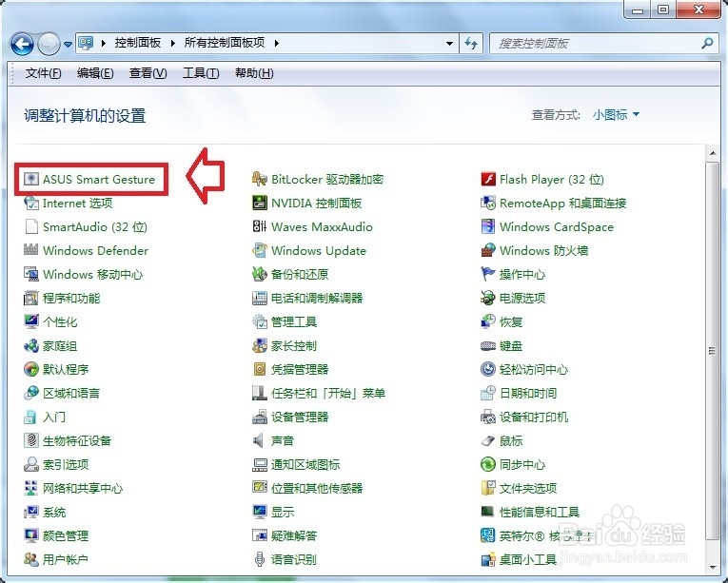This screenshot has height=583, width=728.
Task: Open the 日期和时间 icon
Action: coord(488,393)
